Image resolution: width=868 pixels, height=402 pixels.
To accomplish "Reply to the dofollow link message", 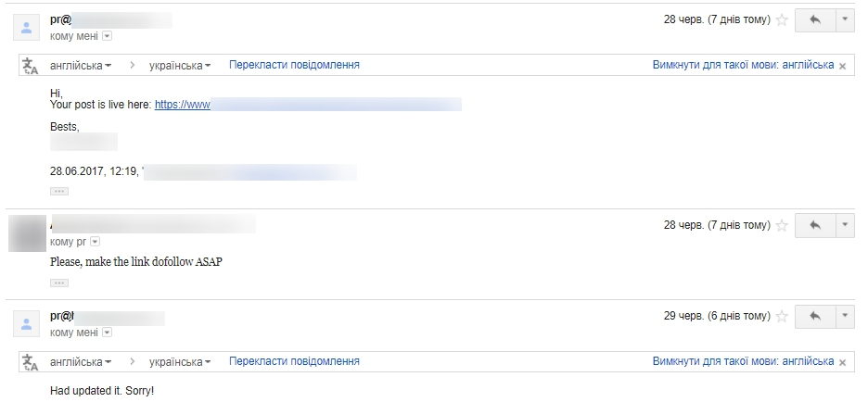I will pos(815,225).
